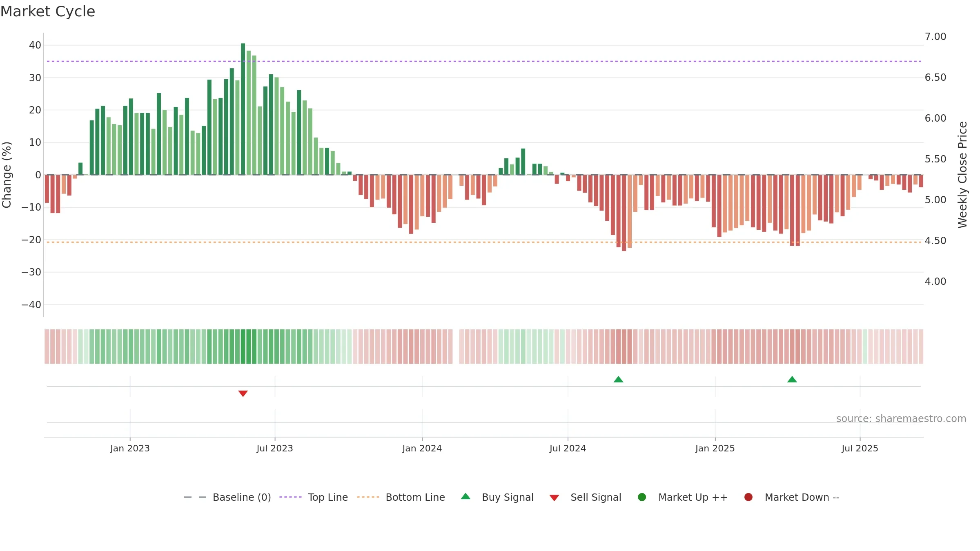The width and height of the screenshot is (980, 551).
Task: Toggle the Market Down -- legend label
Action: (802, 497)
